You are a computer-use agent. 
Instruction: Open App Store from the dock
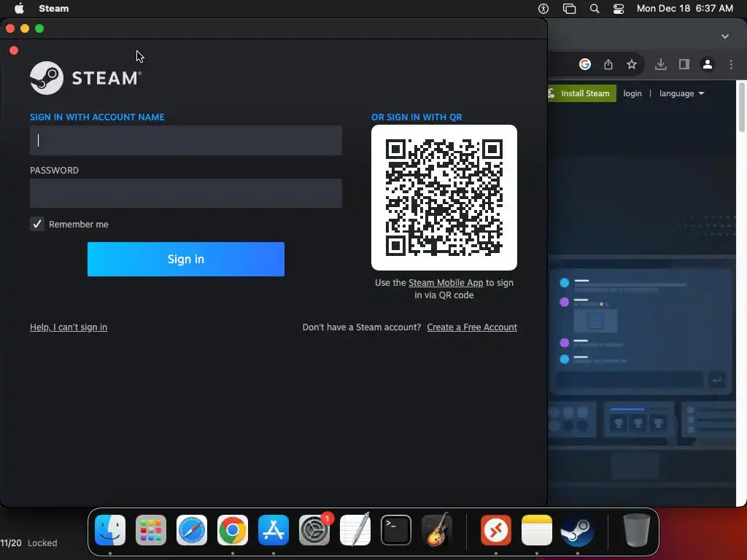(274, 530)
